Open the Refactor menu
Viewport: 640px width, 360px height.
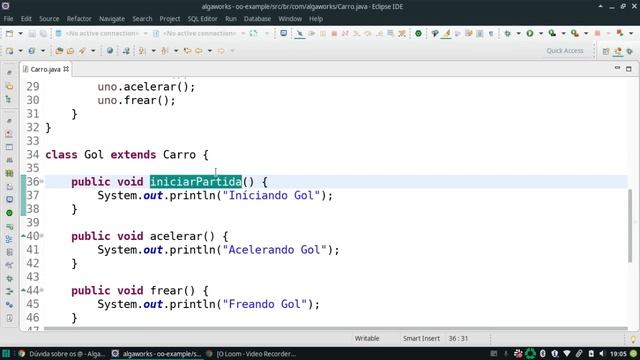pyautogui.click(x=79, y=19)
